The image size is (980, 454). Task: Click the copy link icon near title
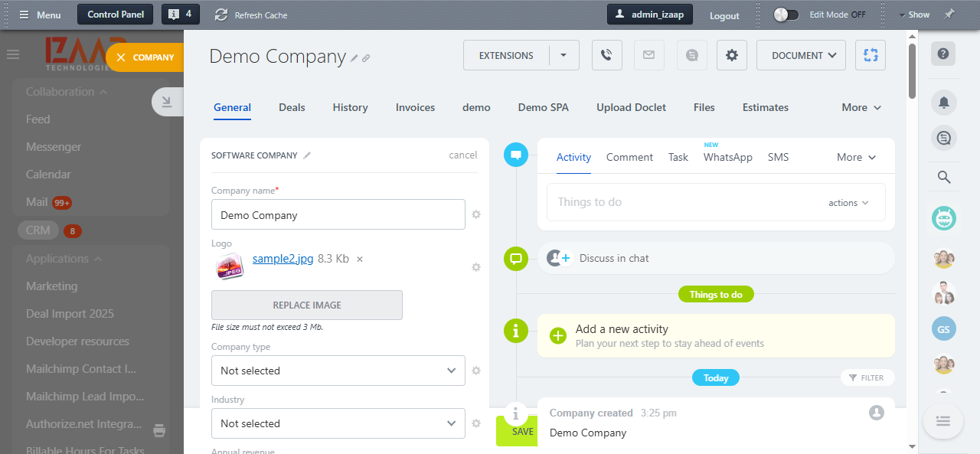pyautogui.click(x=366, y=58)
